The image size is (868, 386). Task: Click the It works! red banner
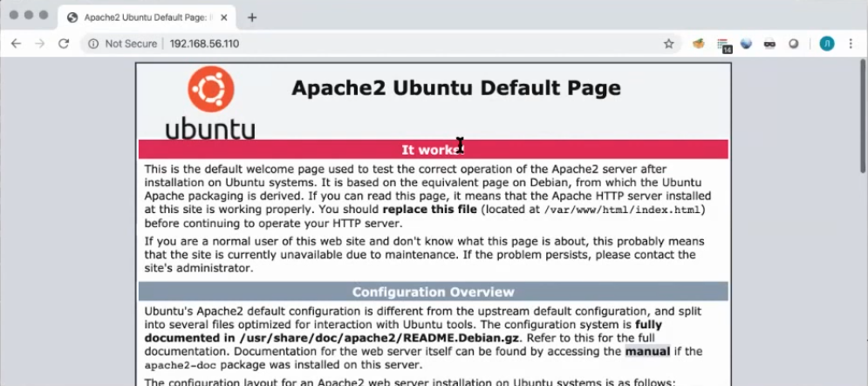[x=433, y=149]
